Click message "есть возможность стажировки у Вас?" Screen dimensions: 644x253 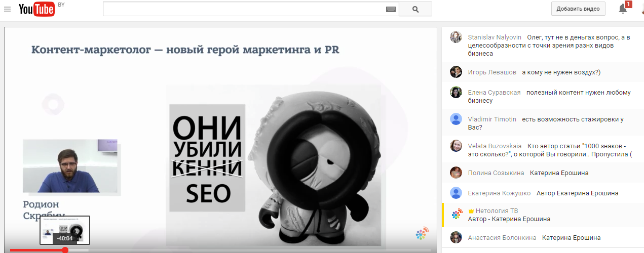point(546,123)
